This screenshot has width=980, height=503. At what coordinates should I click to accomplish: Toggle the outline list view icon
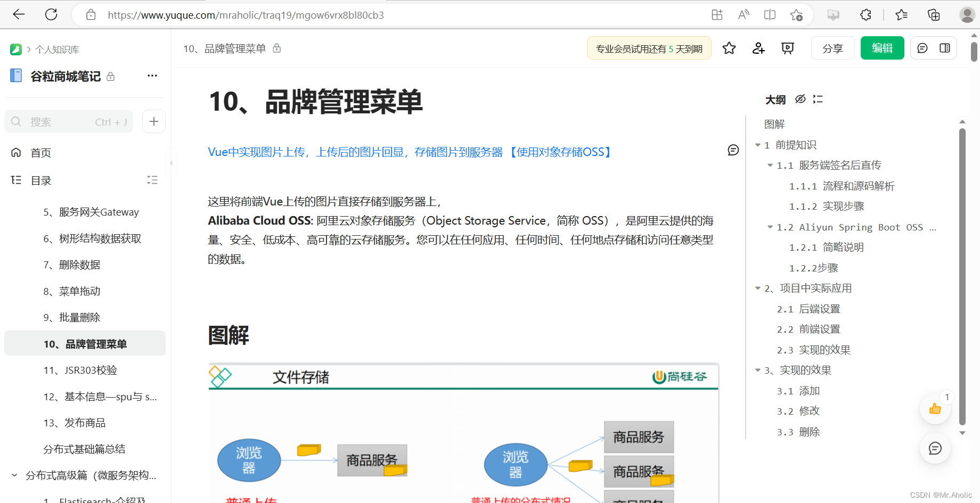pyautogui.click(x=818, y=100)
